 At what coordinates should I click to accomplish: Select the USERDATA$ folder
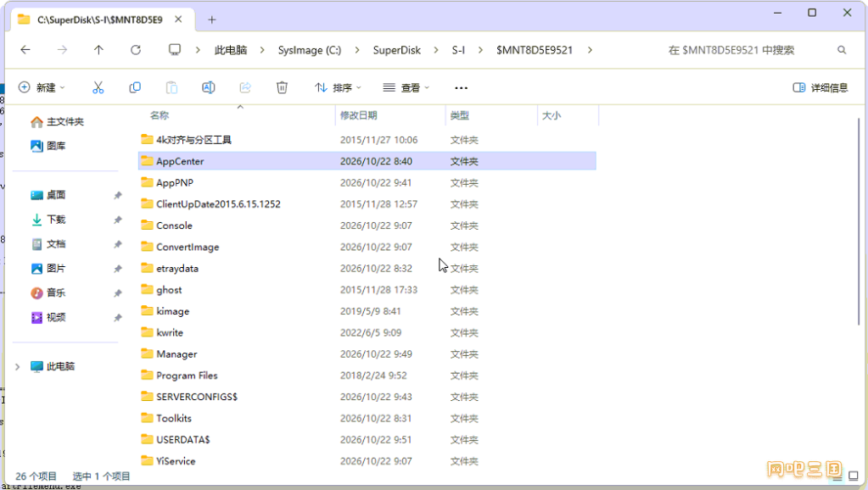coord(367,440)
